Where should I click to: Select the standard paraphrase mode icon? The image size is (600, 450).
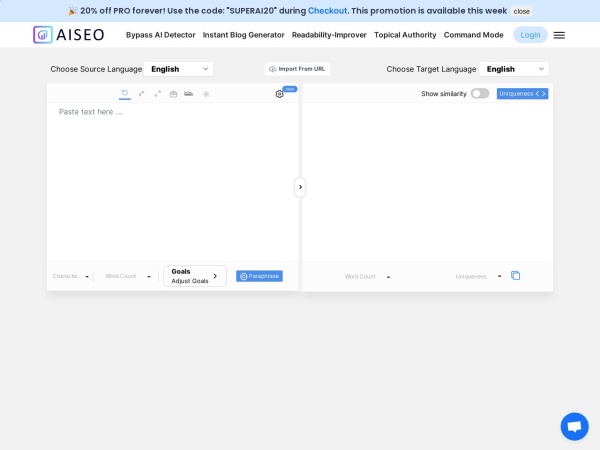pos(125,93)
